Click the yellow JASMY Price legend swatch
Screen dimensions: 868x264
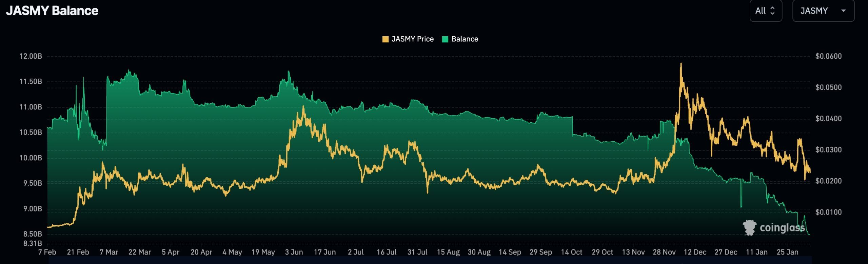pyautogui.click(x=385, y=39)
